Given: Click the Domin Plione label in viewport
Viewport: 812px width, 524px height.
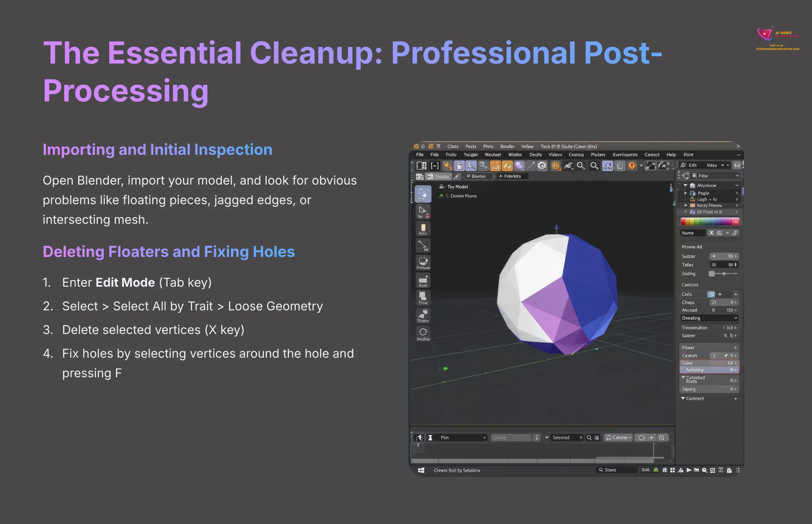Looking at the screenshot, I should [464, 196].
